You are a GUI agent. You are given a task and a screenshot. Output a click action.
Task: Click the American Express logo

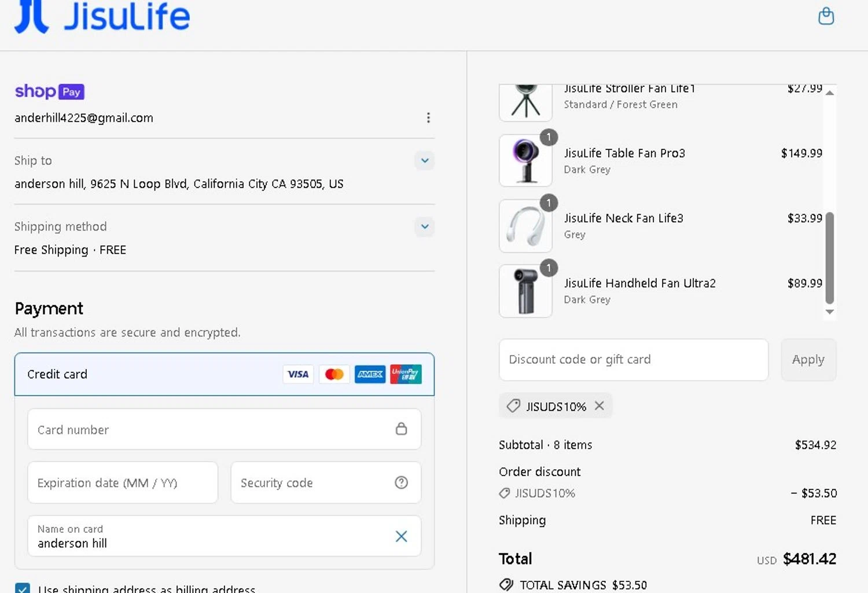(x=370, y=374)
